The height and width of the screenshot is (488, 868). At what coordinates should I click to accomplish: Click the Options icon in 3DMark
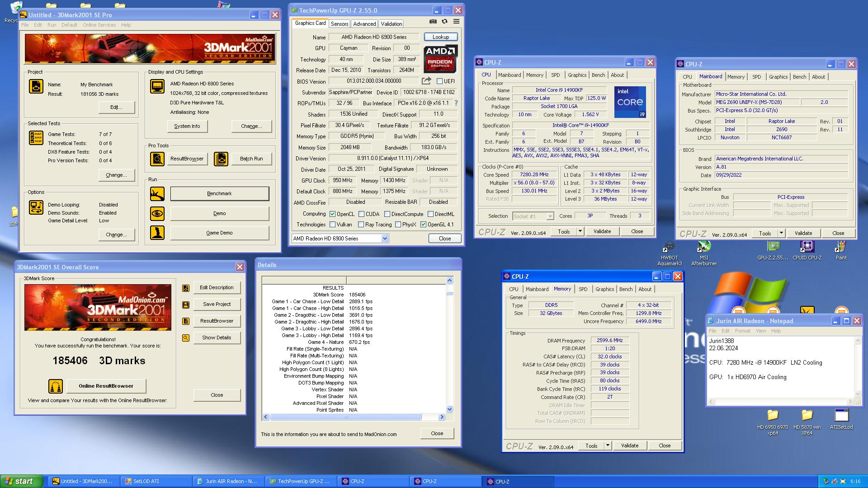[36, 207]
